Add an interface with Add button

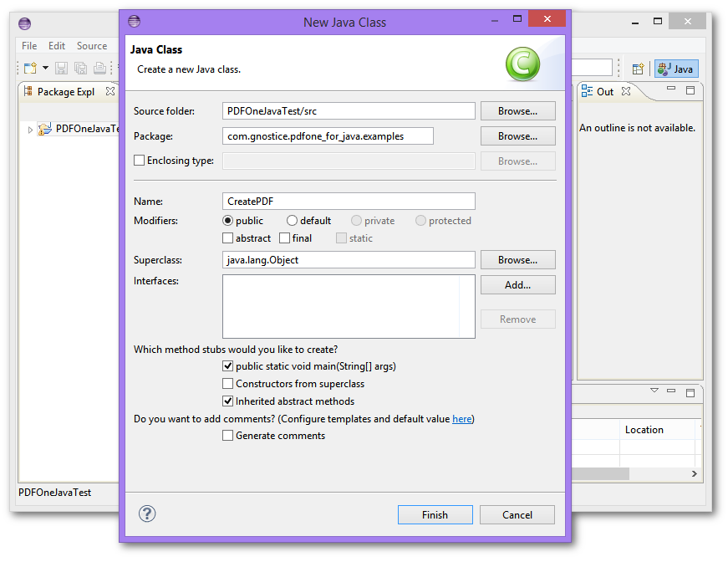(517, 284)
